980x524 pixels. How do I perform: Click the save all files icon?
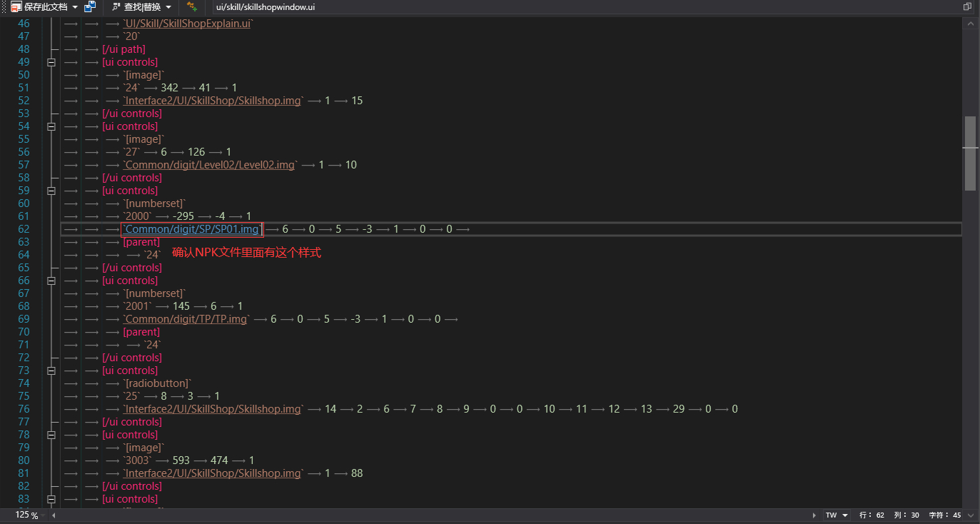click(90, 7)
